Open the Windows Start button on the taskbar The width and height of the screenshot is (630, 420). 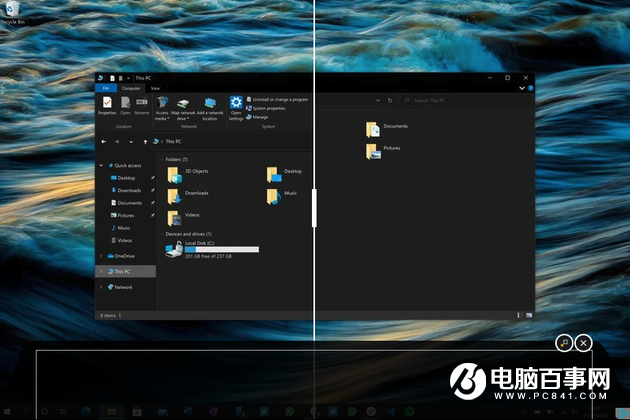[x=7, y=411]
